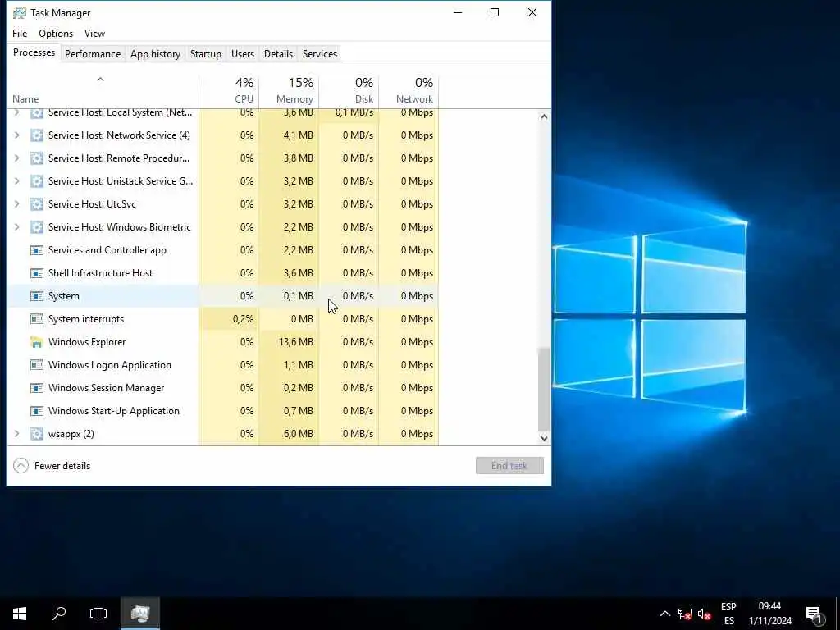Sort by the Disk column header
This screenshot has height=630, width=840.
pyautogui.click(x=349, y=91)
